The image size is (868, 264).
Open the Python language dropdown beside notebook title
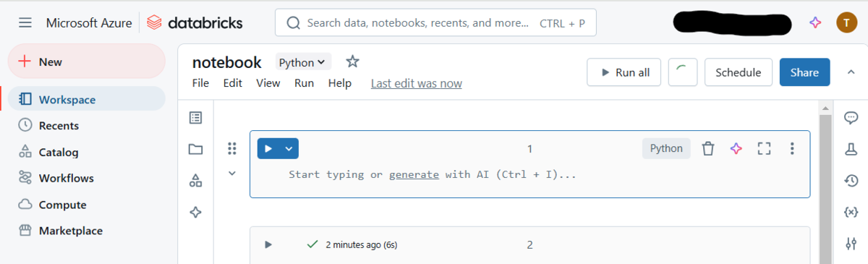(x=302, y=62)
